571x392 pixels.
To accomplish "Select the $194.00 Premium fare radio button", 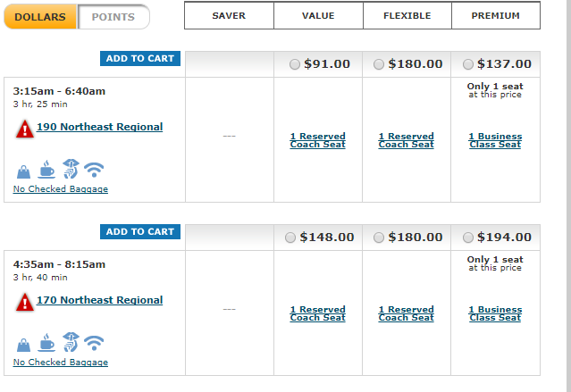I will point(467,238).
